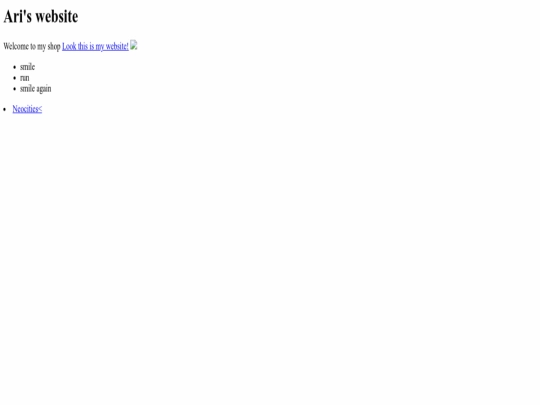This screenshot has width=540, height=405.
Task: Click the bullet before "smile again"
Action: pyautogui.click(x=14, y=89)
